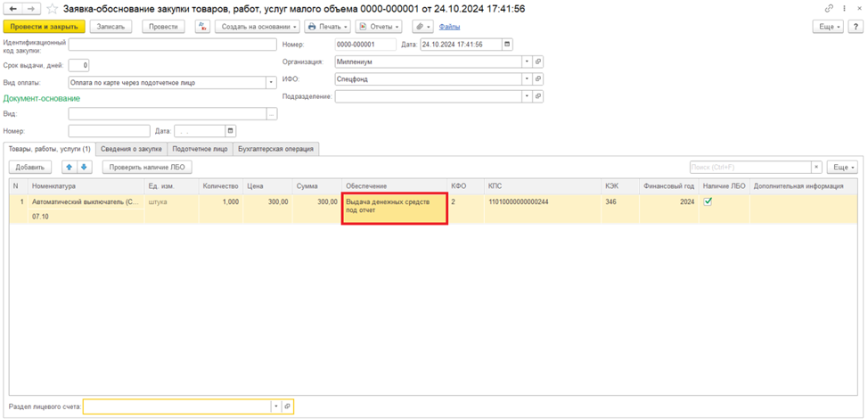Switch to the Товары, работы, услуги (1) tab
The height and width of the screenshot is (419, 868).
(x=49, y=149)
